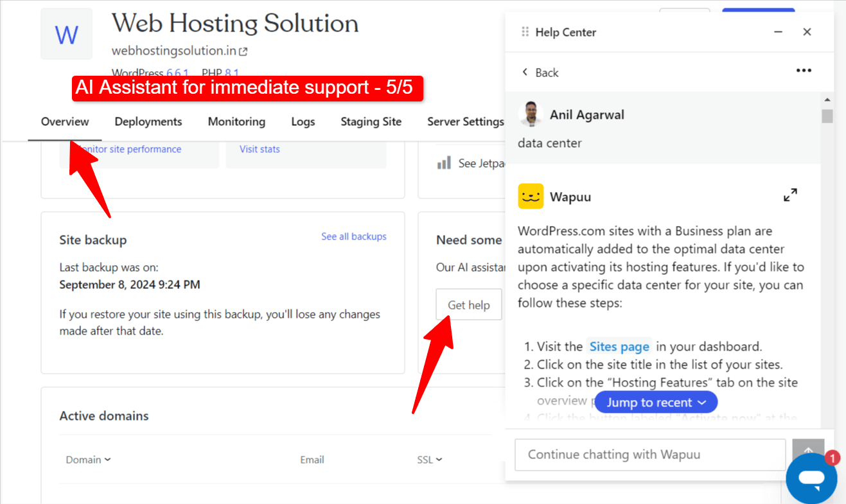
Task: Open the blue chat bubble widget
Action: (x=811, y=479)
